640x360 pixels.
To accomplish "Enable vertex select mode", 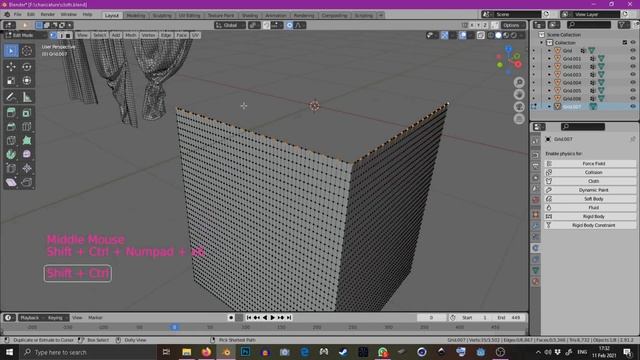I will click(53, 36).
